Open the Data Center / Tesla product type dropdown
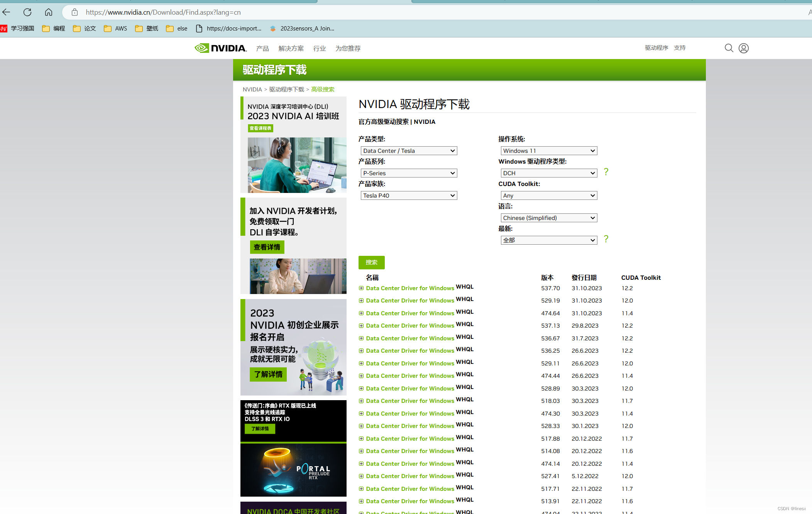This screenshot has width=812, height=514. click(409, 151)
